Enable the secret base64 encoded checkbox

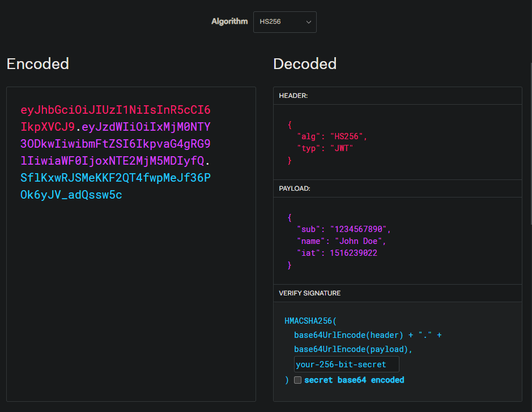298,380
